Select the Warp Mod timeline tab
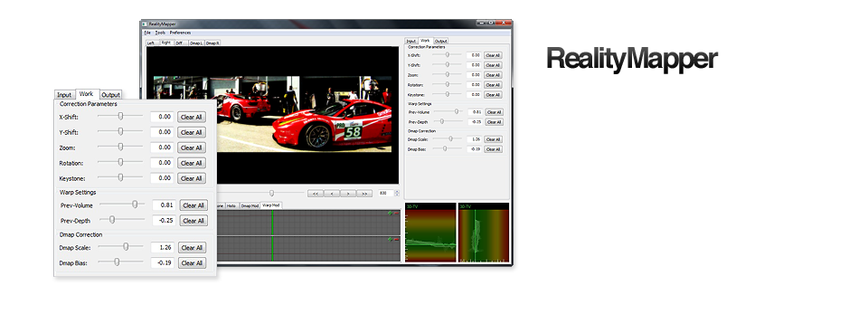This screenshot has width=868, height=333. coord(271,205)
